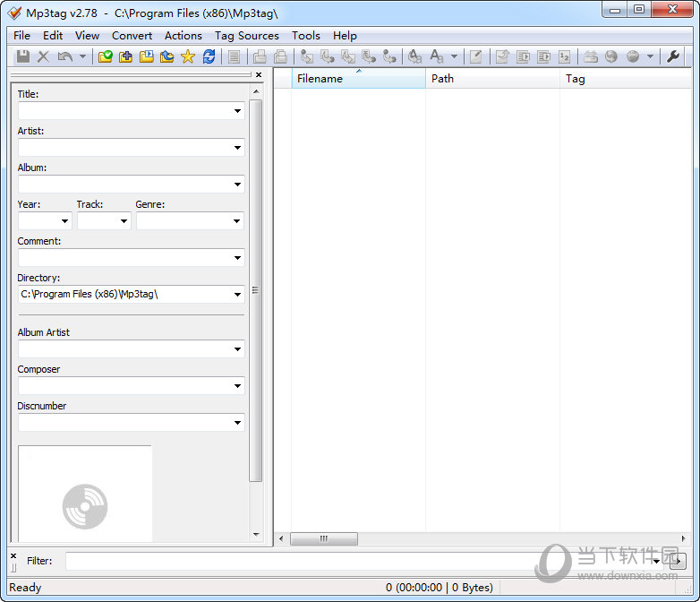Click the Path column header

pos(492,79)
